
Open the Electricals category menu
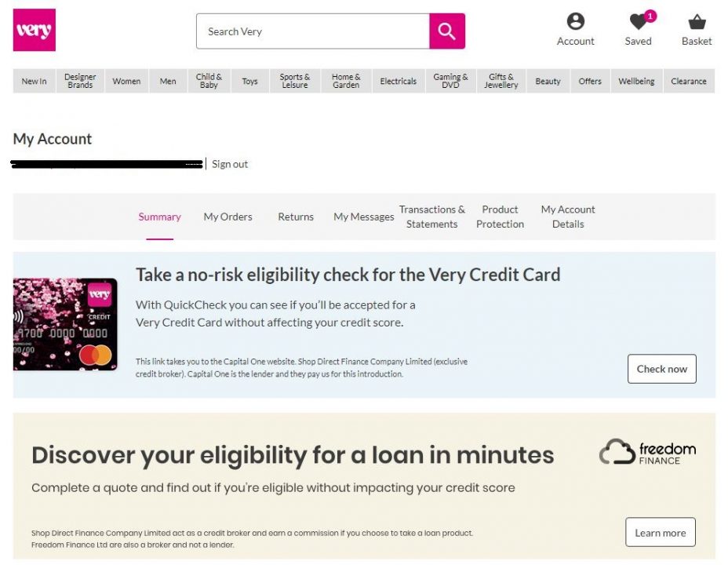pyautogui.click(x=399, y=82)
